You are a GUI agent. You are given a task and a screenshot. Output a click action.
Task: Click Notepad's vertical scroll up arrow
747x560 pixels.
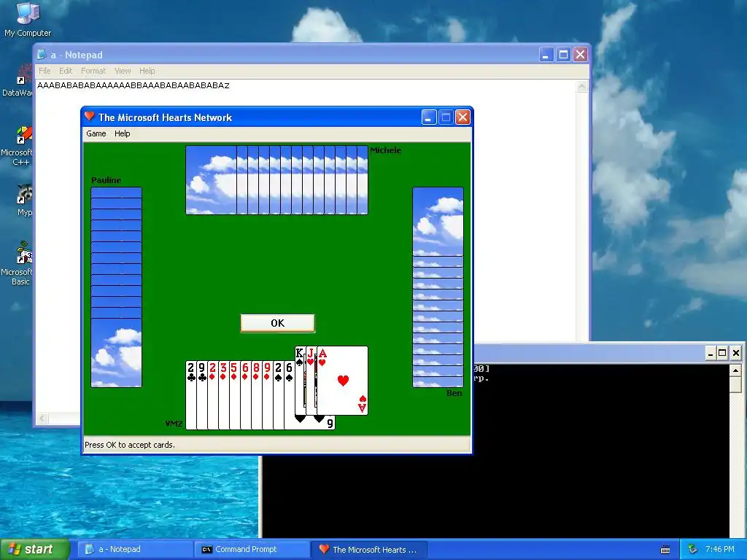click(x=582, y=86)
